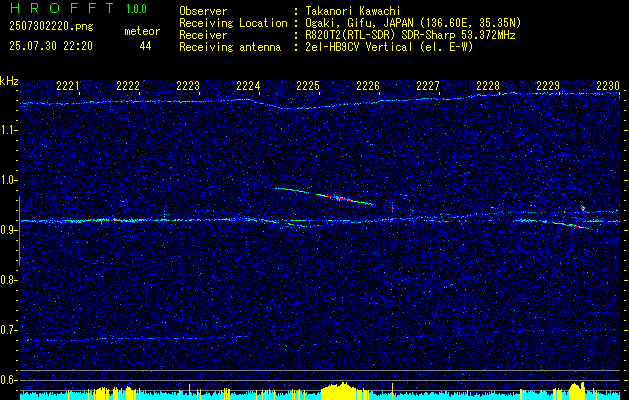Image resolution: width=629 pixels, height=400 pixels.
Task: Select observer name Takanori Kawachi
Action: point(353,11)
